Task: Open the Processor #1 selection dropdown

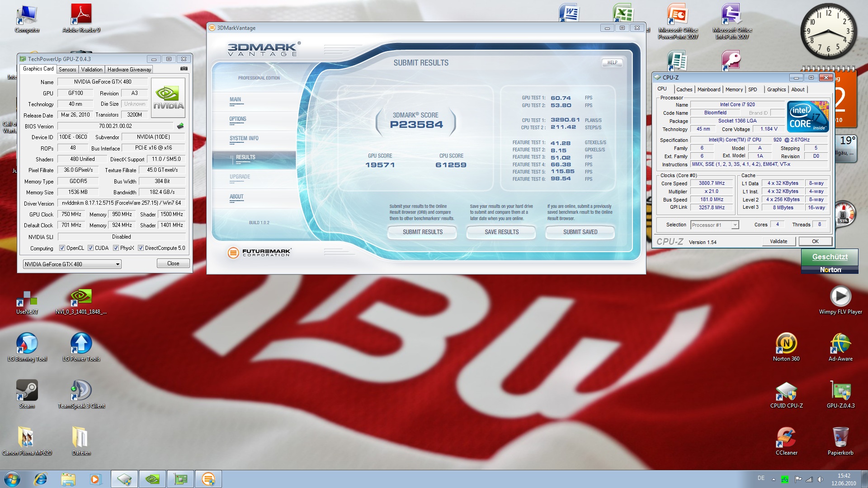Action: 714,225
